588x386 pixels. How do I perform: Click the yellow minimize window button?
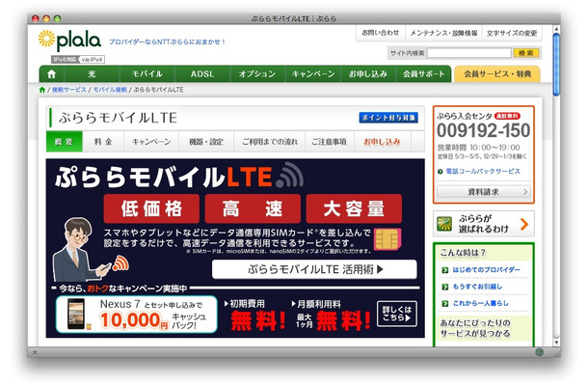point(46,18)
